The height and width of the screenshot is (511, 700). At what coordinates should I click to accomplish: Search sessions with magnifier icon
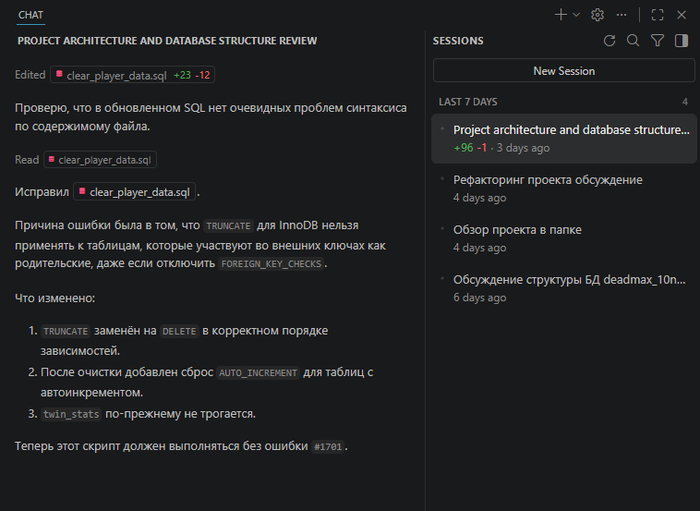[x=633, y=41]
